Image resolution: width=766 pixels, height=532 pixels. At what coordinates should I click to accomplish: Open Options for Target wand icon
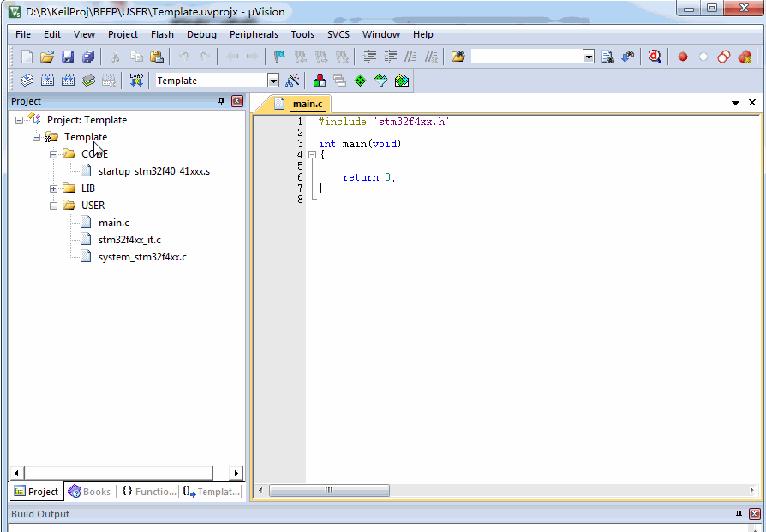pyautogui.click(x=292, y=81)
